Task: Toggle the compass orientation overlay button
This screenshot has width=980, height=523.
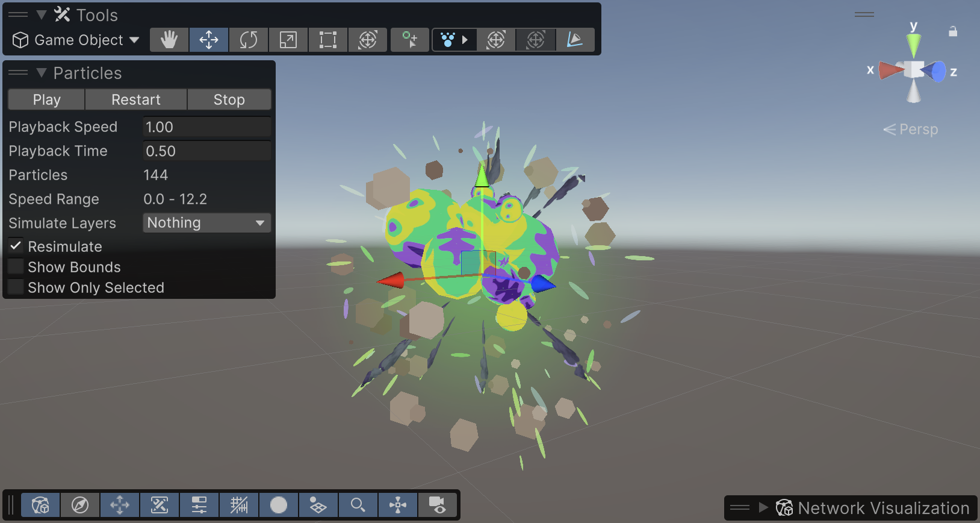Action: point(80,505)
